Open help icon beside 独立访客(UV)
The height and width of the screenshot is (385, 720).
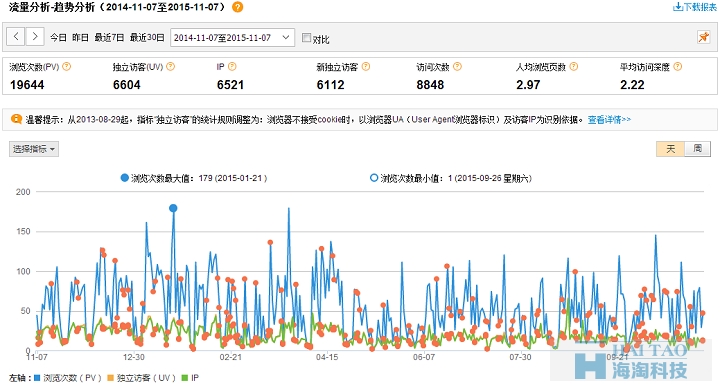(170, 67)
